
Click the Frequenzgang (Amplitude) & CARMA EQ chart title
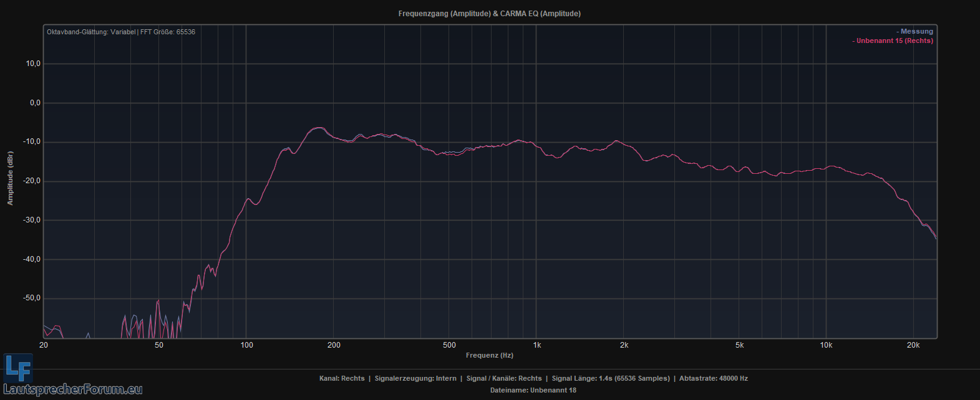coord(489,13)
